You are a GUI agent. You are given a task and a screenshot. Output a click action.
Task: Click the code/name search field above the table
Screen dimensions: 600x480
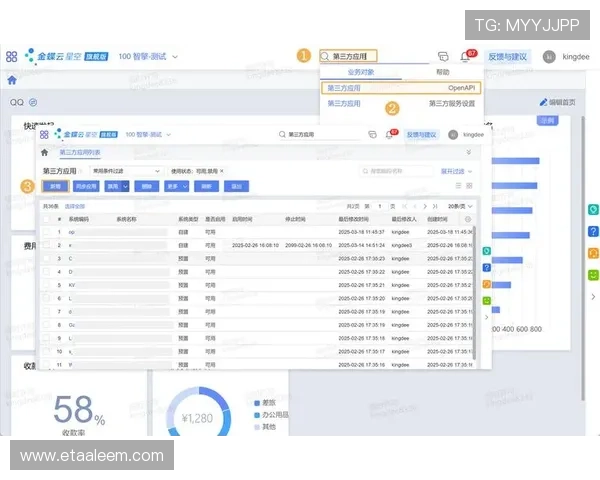tap(396, 171)
